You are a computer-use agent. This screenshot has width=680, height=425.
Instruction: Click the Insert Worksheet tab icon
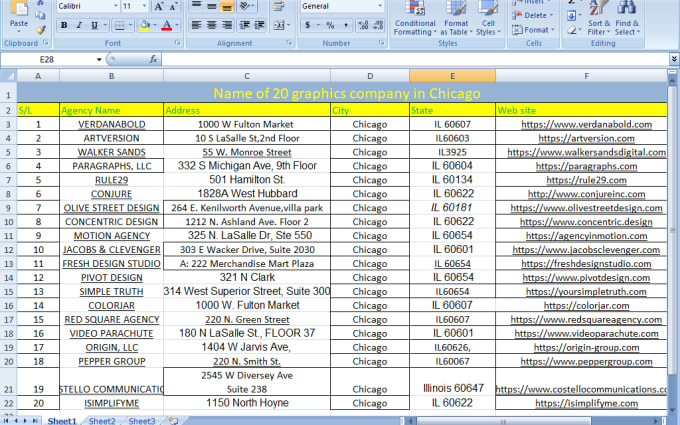pos(173,421)
